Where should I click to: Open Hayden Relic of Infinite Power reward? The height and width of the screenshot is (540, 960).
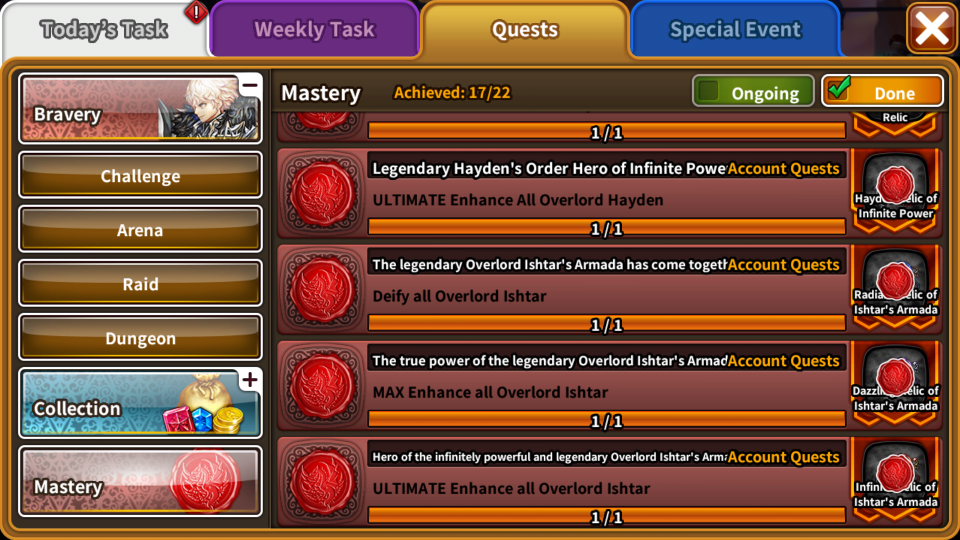895,192
